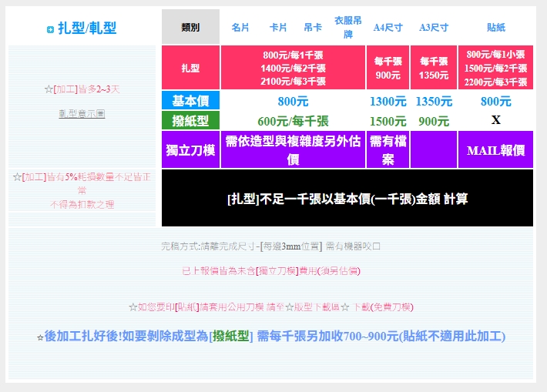Click the 800元/每1千張 pricing cell
This screenshot has width=547, height=392.
tap(293, 68)
